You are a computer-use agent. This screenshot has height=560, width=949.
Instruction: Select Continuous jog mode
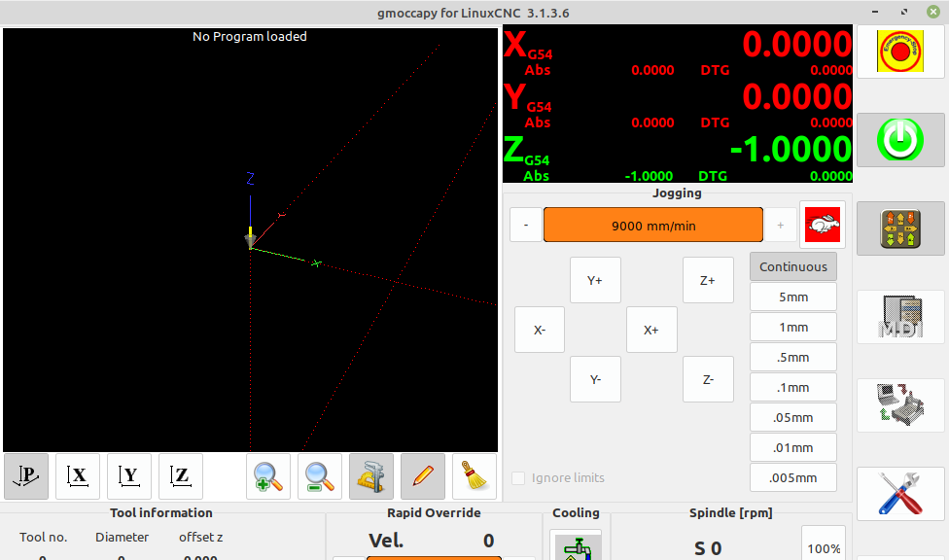(x=792, y=266)
